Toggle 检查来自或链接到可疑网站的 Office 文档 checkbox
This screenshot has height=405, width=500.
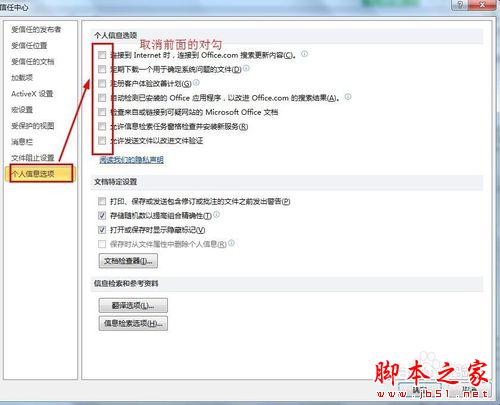pos(102,112)
